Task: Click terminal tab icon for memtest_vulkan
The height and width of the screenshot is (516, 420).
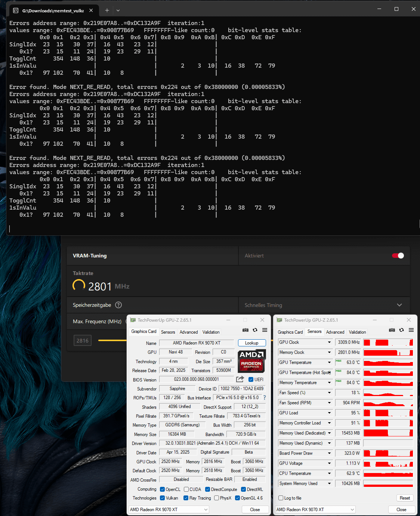Action: click(x=16, y=10)
